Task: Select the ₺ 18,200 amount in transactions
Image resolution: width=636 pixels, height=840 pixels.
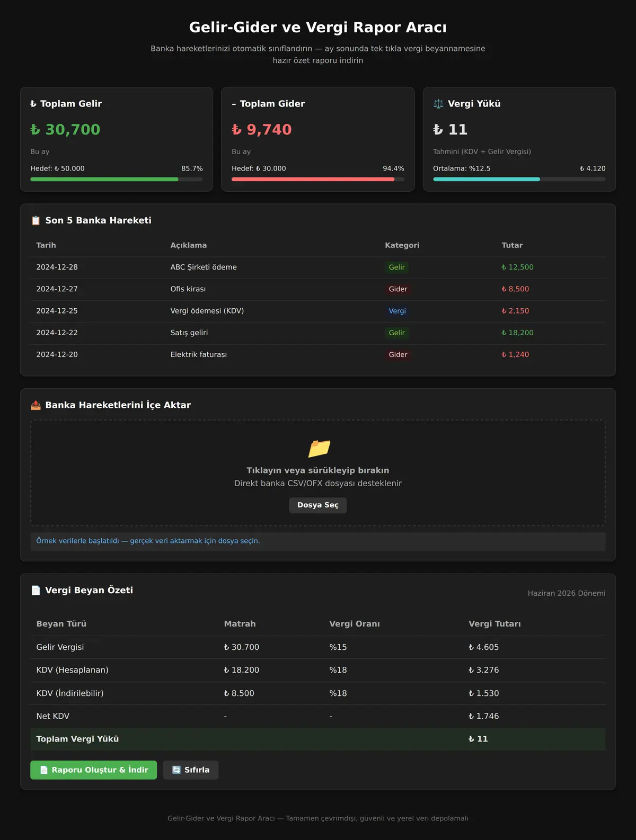Action: (518, 333)
